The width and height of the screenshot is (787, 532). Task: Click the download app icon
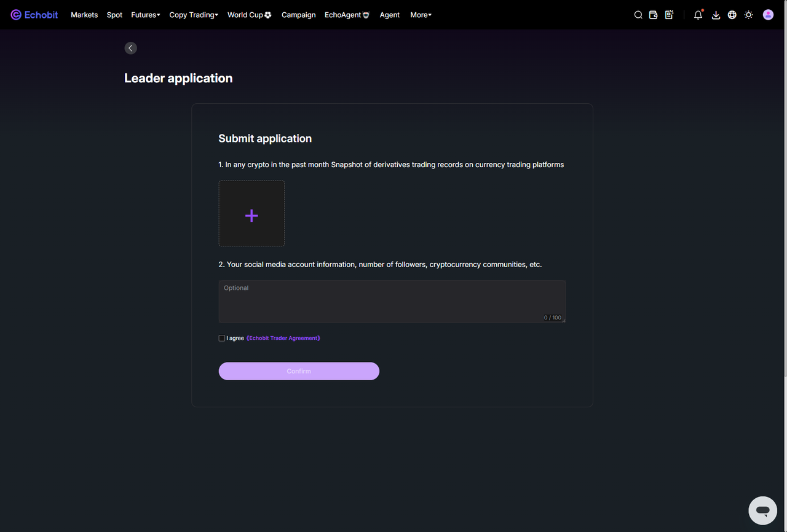click(x=716, y=15)
